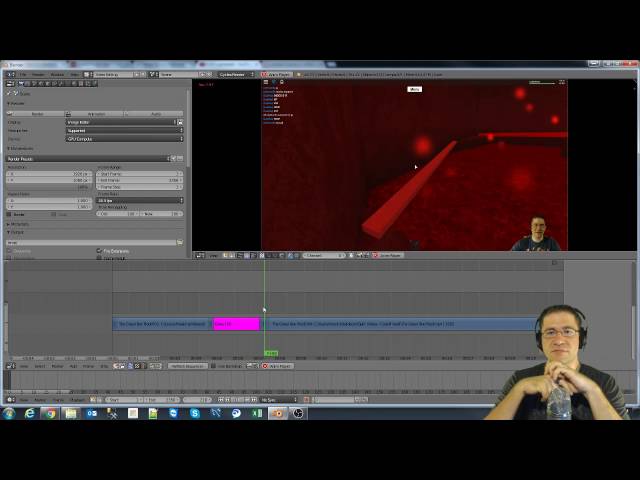
Task: Expand the Metadata panel
Action: pyautogui.click(x=18, y=224)
